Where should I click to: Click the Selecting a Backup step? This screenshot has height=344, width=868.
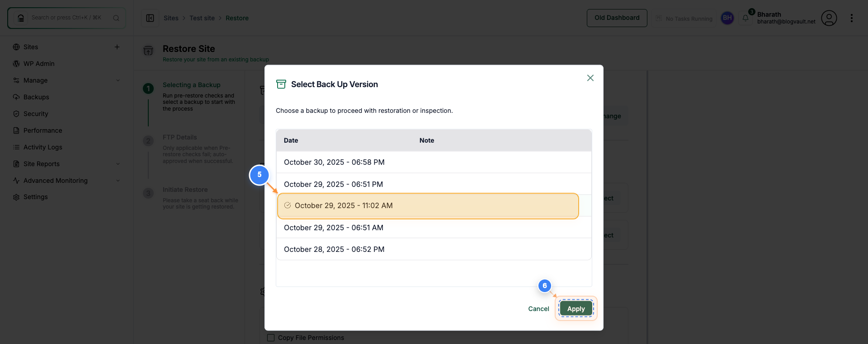[x=192, y=85]
